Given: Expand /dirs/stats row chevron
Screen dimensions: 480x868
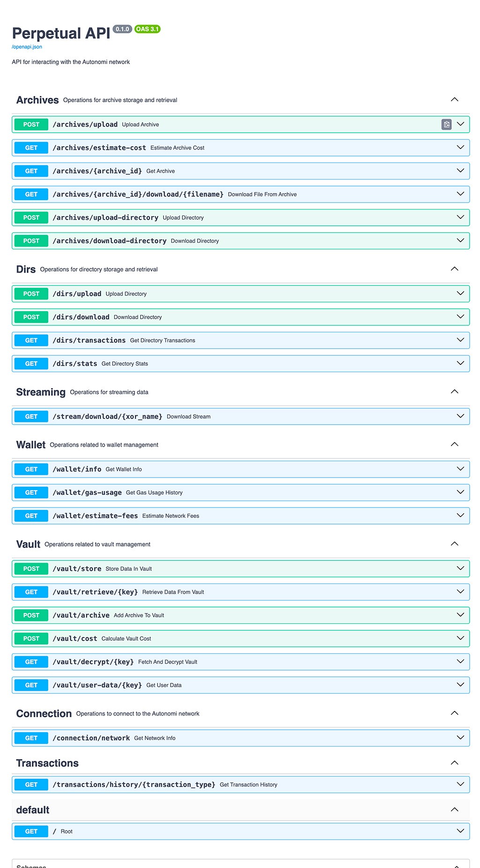Looking at the screenshot, I should pyautogui.click(x=460, y=364).
